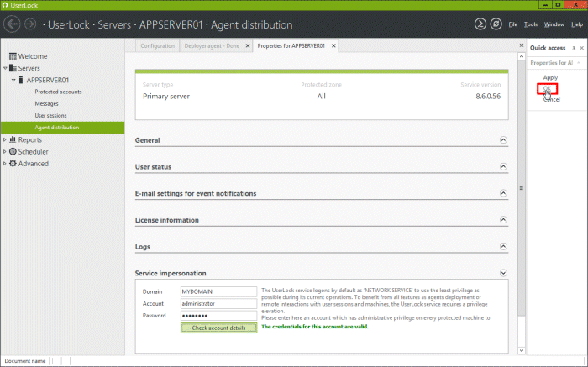588x367 pixels.
Task: Click the scroll up arrow
Action: (522, 56)
